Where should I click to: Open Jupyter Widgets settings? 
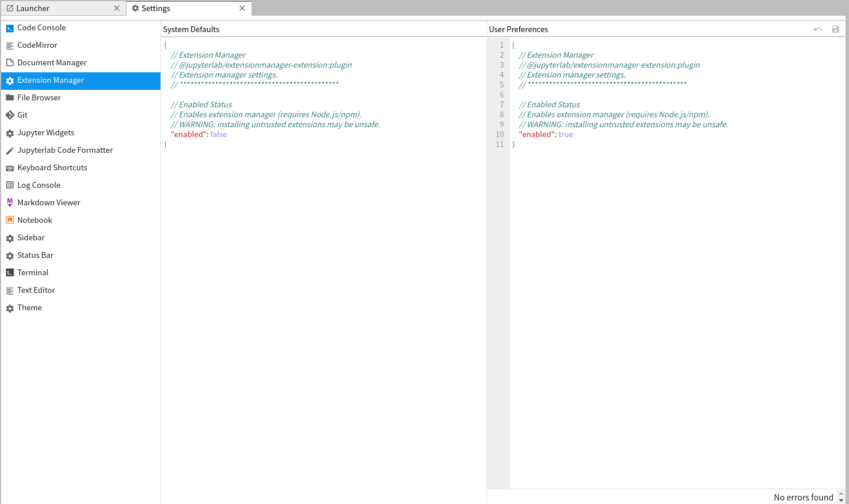81,133
